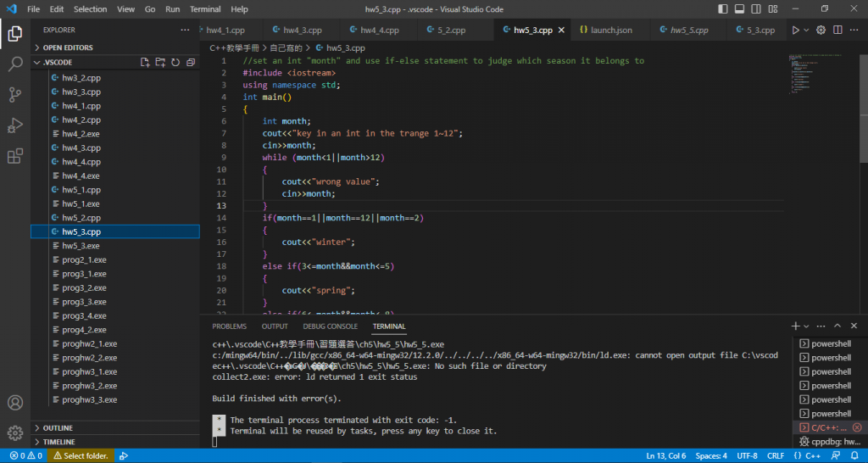Open the Terminal menu

click(x=204, y=8)
